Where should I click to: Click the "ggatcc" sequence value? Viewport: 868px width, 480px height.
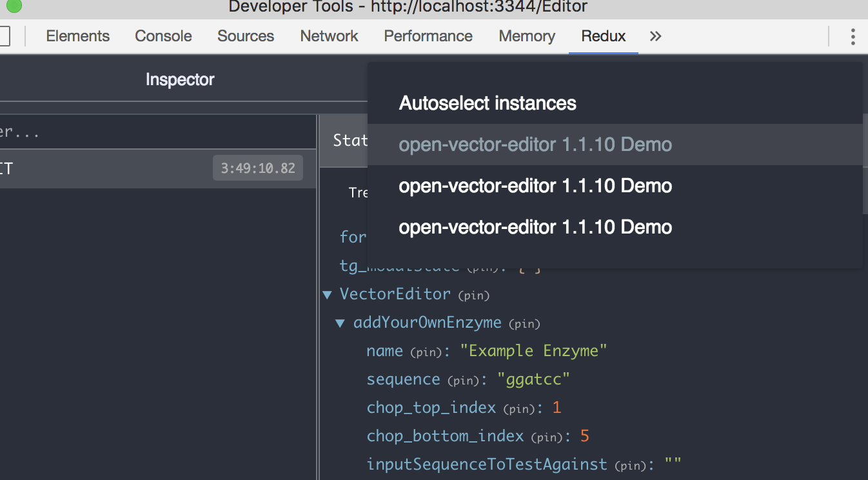click(534, 379)
